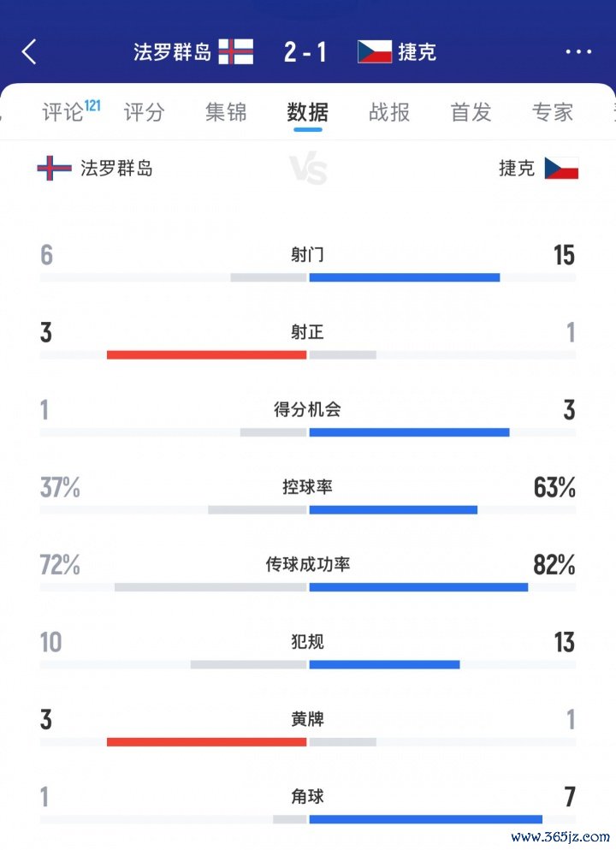The height and width of the screenshot is (850, 616).
Task: Tap the Czech flag in header
Action: 375,52
